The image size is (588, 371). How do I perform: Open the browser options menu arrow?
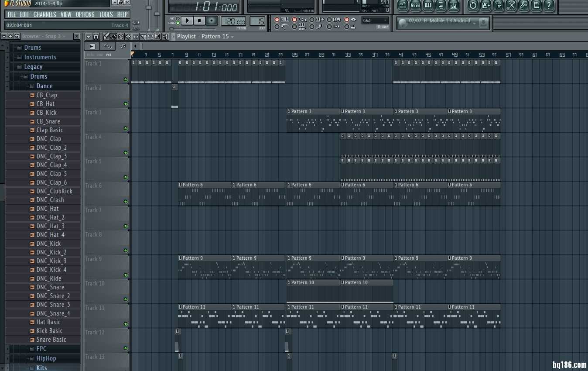(3, 36)
